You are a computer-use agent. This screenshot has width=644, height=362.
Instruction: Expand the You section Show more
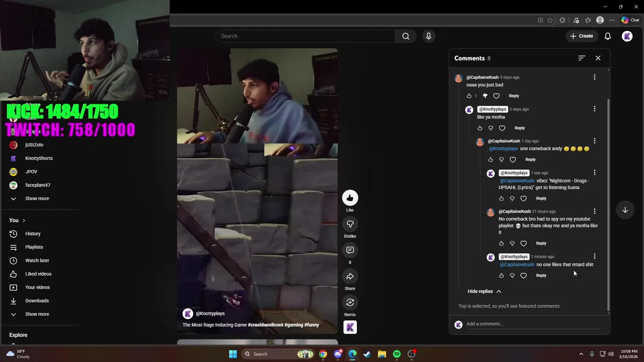click(x=37, y=314)
